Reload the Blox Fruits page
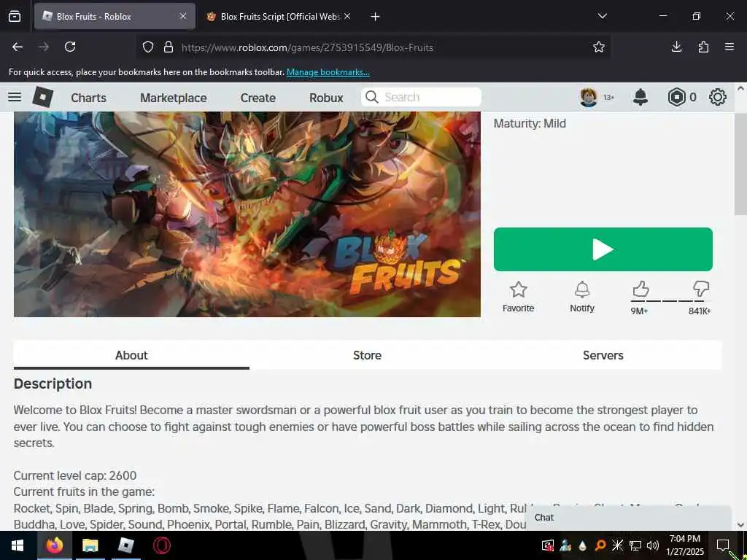This screenshot has width=747, height=560. 70,47
